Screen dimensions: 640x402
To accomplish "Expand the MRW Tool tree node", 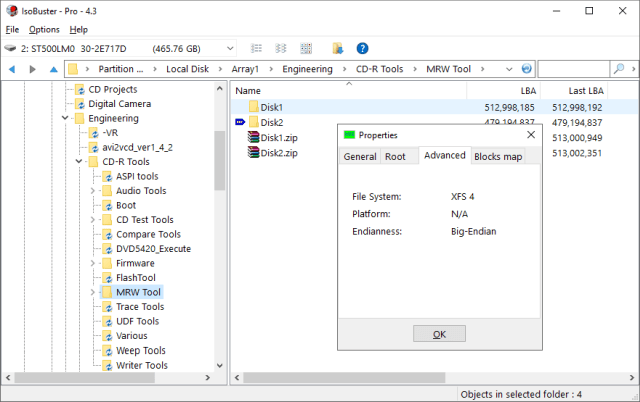I will click(93, 292).
